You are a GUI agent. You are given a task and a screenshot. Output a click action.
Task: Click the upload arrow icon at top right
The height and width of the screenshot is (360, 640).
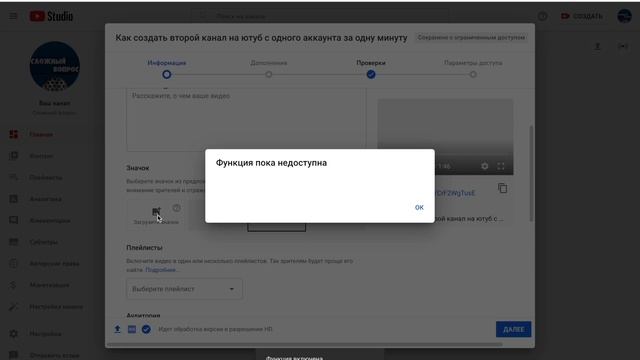click(x=598, y=47)
